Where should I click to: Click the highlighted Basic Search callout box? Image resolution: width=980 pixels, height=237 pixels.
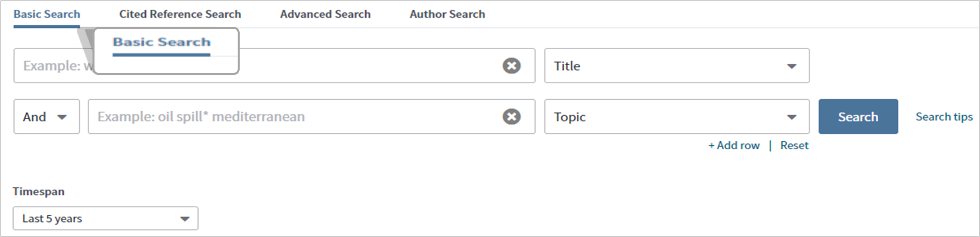click(x=166, y=50)
